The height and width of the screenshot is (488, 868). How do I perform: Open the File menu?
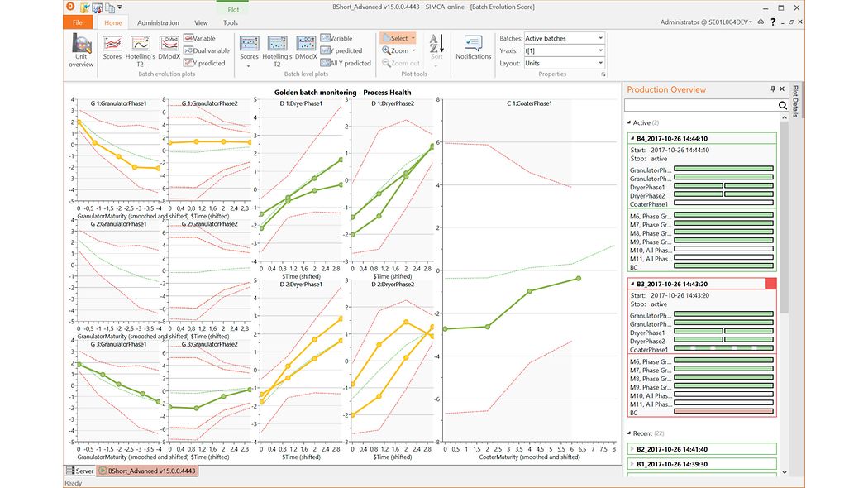77,23
